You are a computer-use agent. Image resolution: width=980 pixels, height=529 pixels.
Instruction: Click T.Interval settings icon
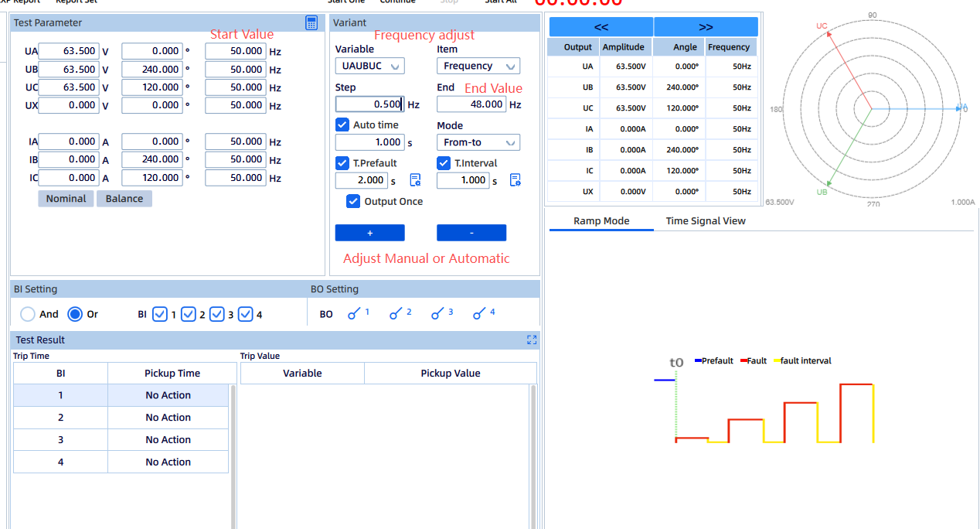516,180
